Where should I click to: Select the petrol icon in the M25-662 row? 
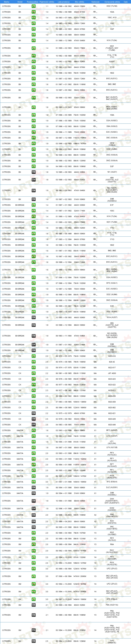pos(34,408)
